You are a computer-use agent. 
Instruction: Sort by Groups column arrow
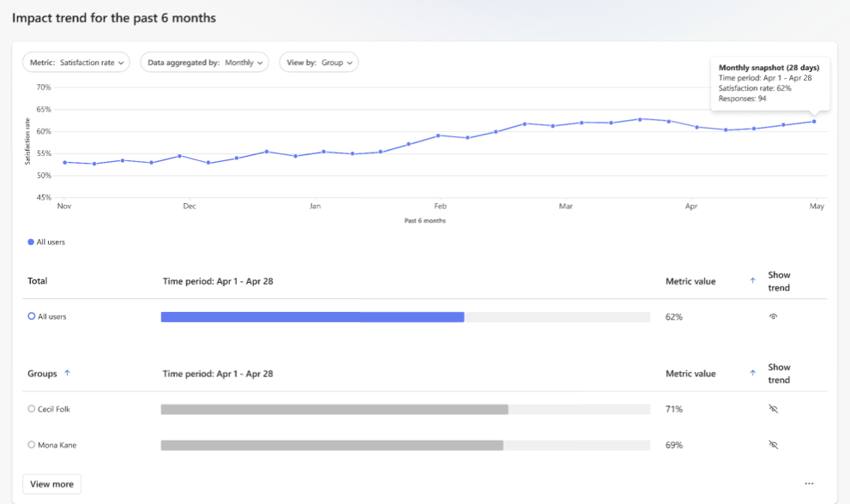tap(68, 374)
